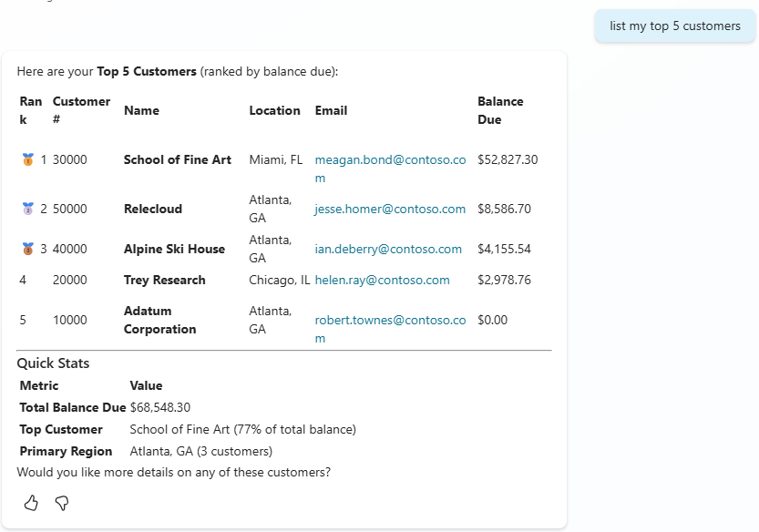The image size is (759, 532).
Task: Click the Alpine Ski House customer name
Action: point(174,249)
